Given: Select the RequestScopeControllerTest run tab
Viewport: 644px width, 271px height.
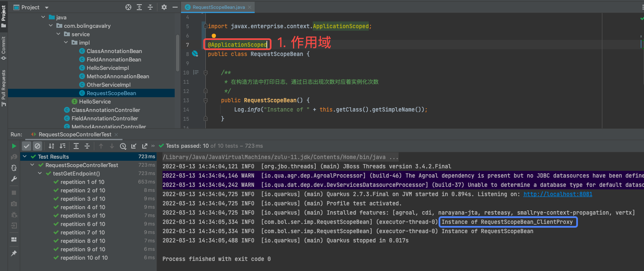Looking at the screenshot, I should point(74,135).
